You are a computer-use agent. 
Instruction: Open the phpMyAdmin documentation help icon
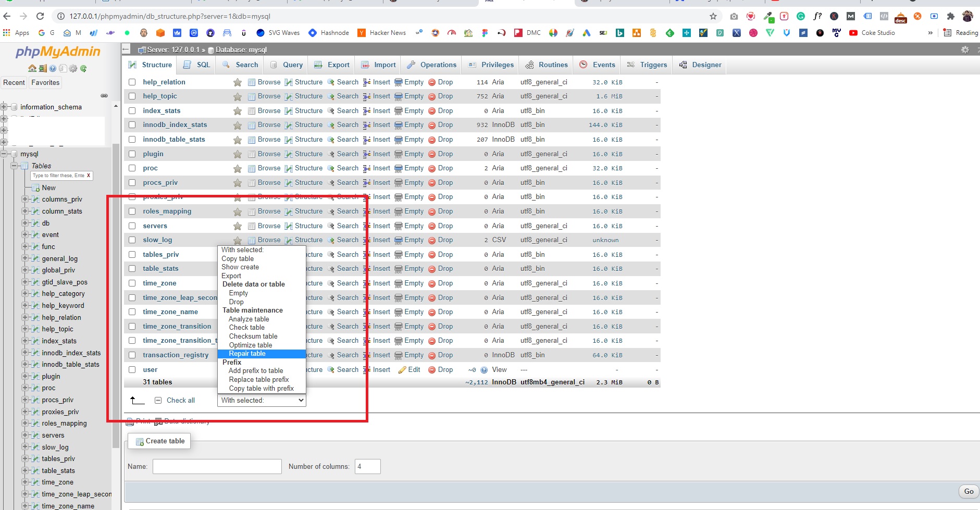[53, 68]
